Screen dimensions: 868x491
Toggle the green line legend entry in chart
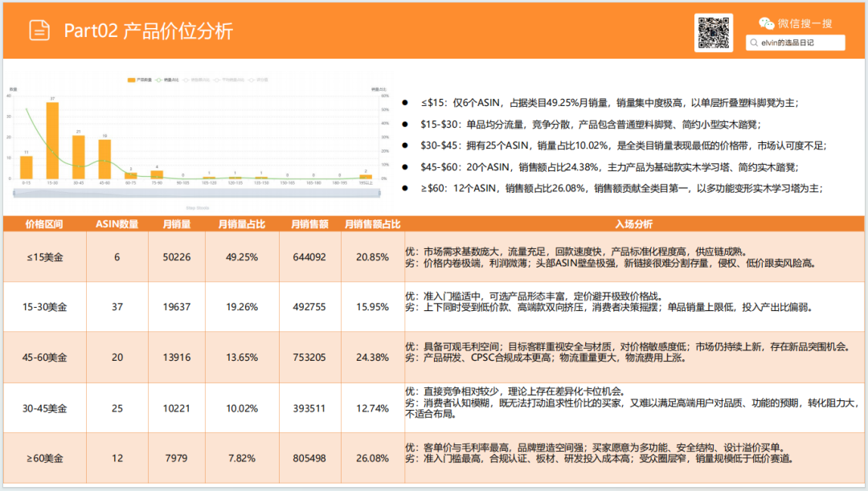167,80
